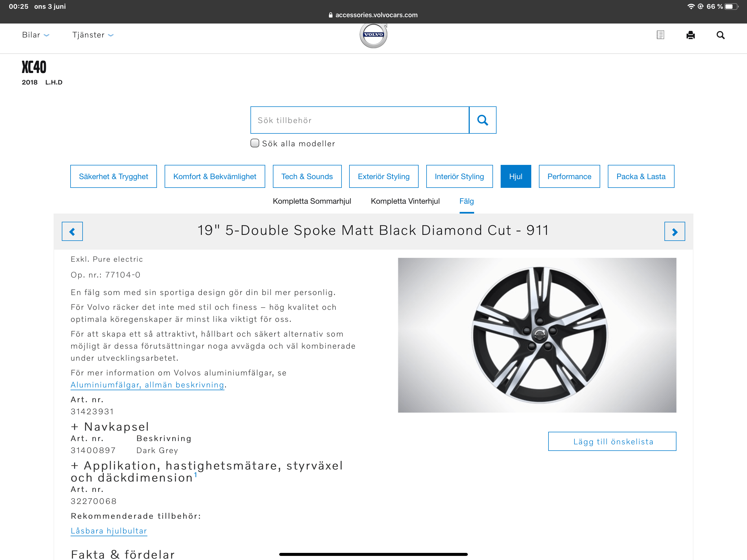
Task: Click the printer icon in header
Action: pyautogui.click(x=691, y=35)
